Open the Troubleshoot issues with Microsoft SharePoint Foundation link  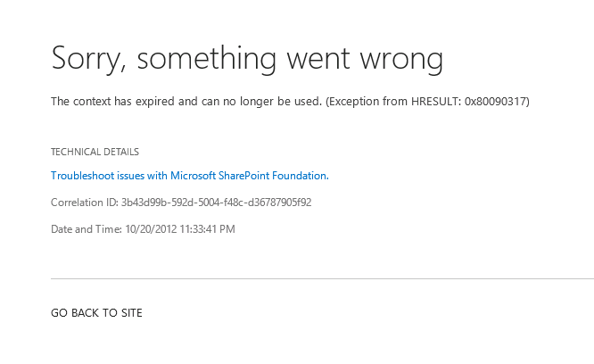pyautogui.click(x=190, y=176)
